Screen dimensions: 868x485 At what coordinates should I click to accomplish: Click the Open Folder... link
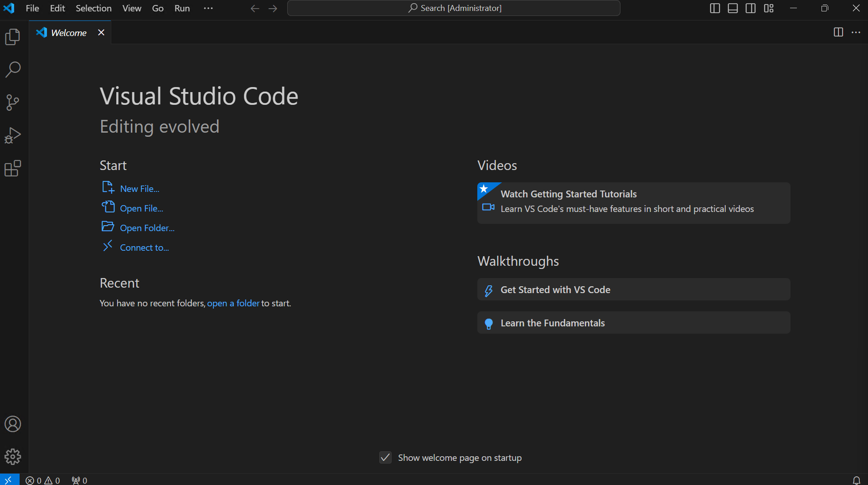147,228
